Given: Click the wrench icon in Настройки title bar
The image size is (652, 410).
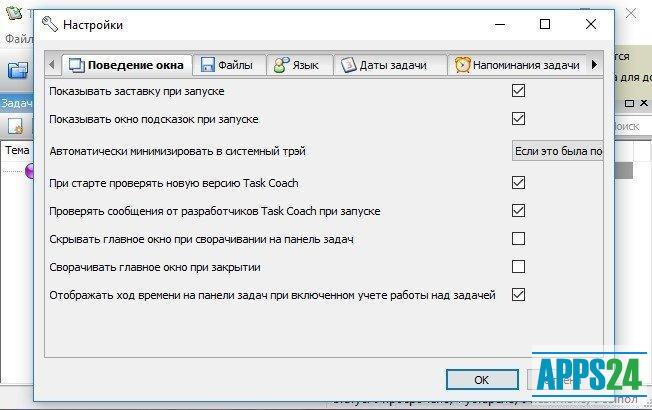Looking at the screenshot, I should 50,24.
